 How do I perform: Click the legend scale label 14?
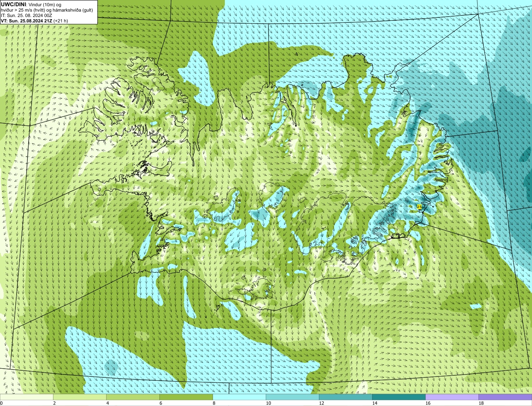pos(375,403)
